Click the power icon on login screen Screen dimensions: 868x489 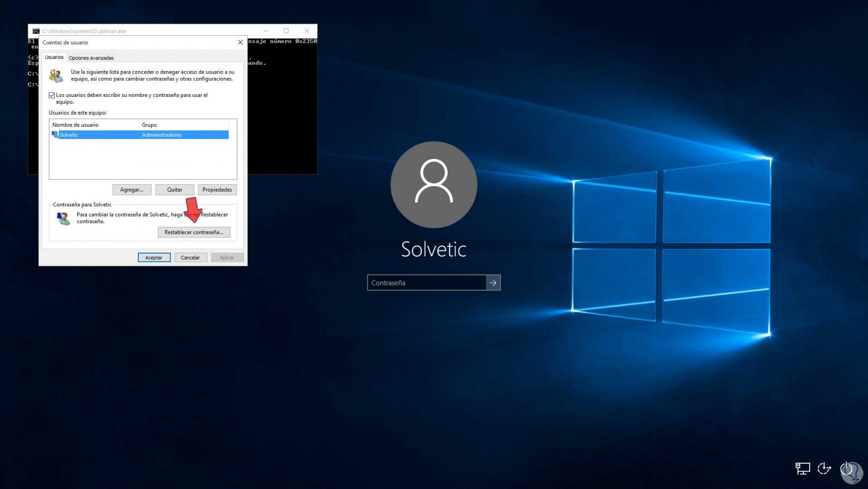(x=846, y=468)
